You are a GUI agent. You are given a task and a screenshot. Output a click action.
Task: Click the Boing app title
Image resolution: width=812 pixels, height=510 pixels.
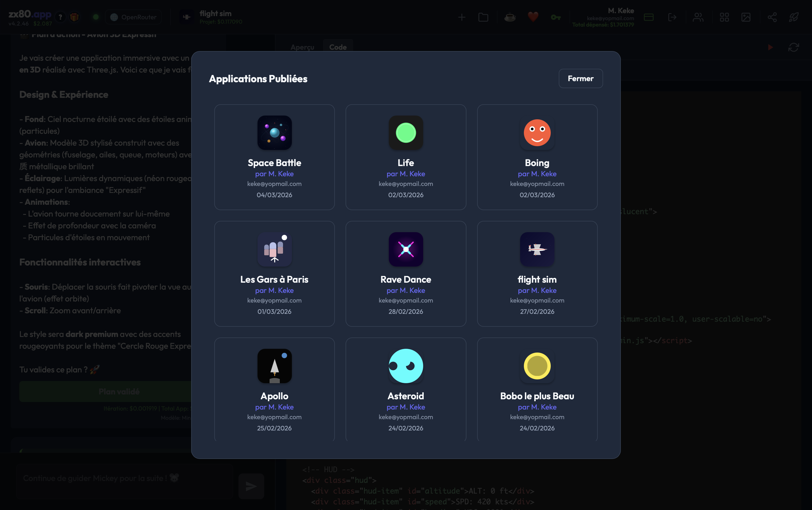tap(537, 163)
